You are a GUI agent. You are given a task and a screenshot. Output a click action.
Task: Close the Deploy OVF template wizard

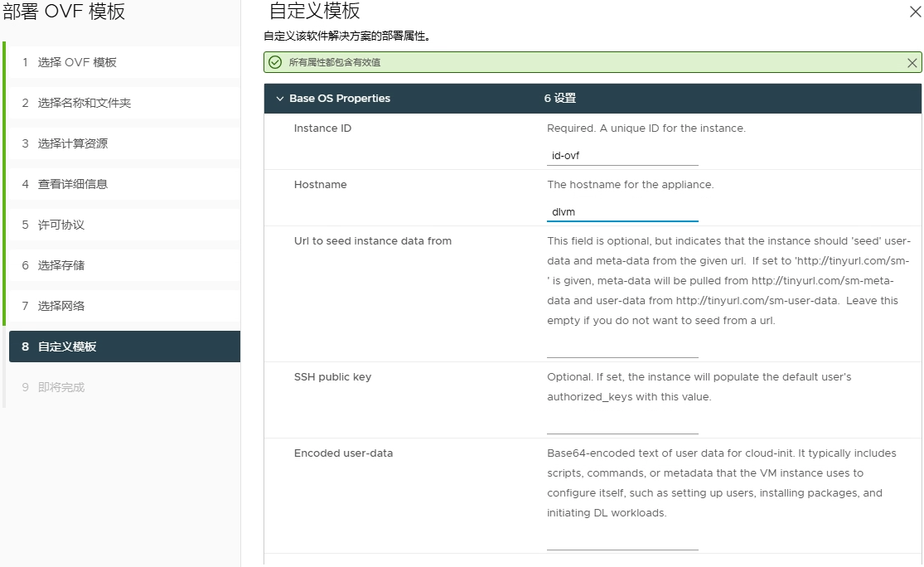(914, 12)
